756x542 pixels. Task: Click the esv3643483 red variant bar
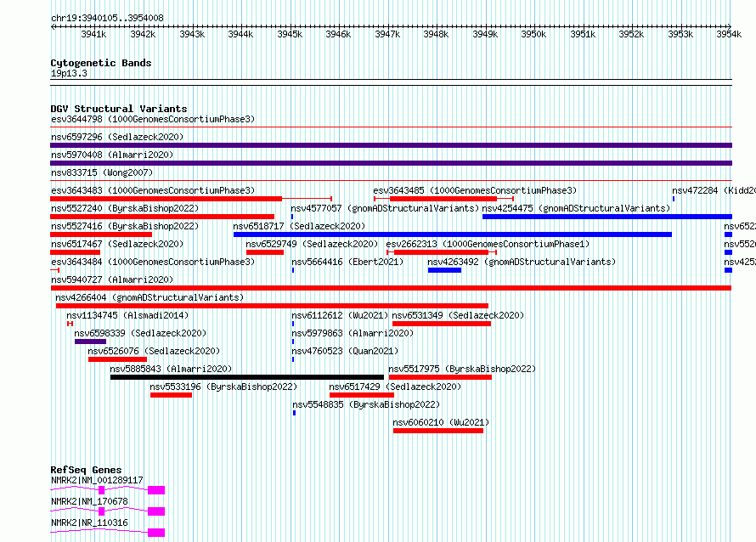pyautogui.click(x=166, y=199)
